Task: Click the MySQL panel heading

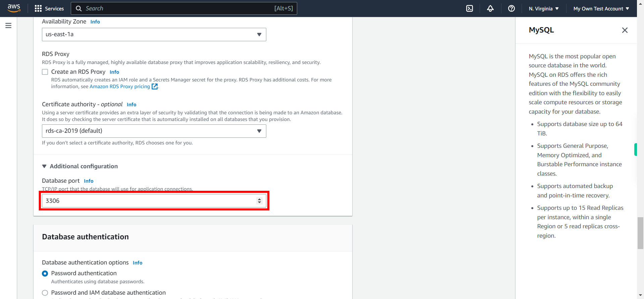Action: [x=541, y=30]
